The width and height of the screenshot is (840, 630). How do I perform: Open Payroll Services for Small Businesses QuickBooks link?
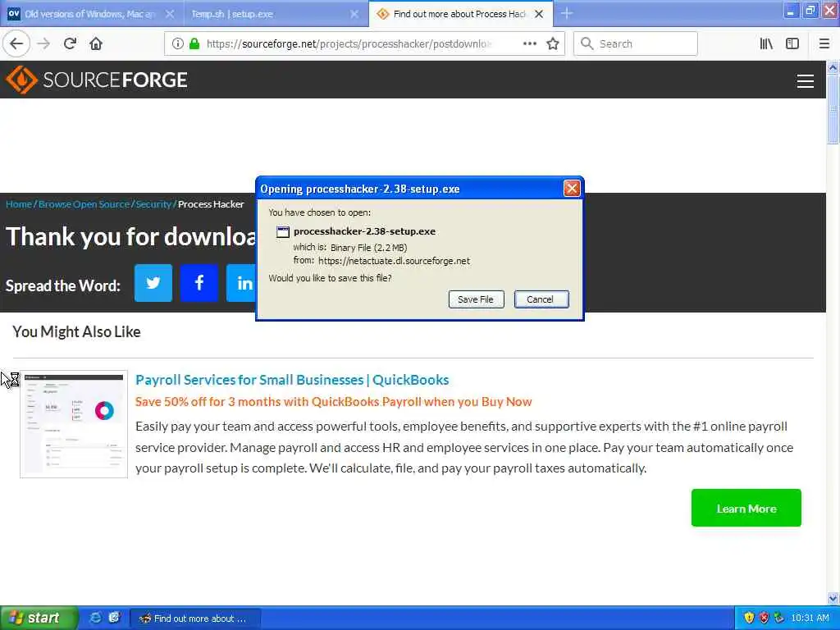pos(292,380)
